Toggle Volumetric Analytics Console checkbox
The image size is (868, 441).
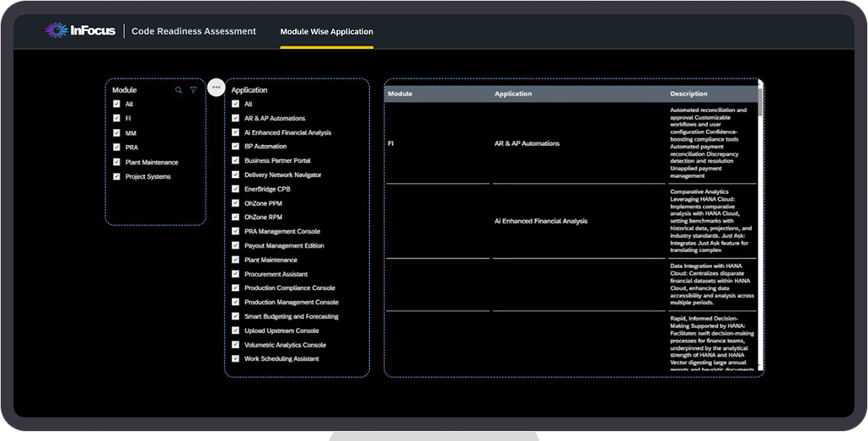tap(235, 345)
